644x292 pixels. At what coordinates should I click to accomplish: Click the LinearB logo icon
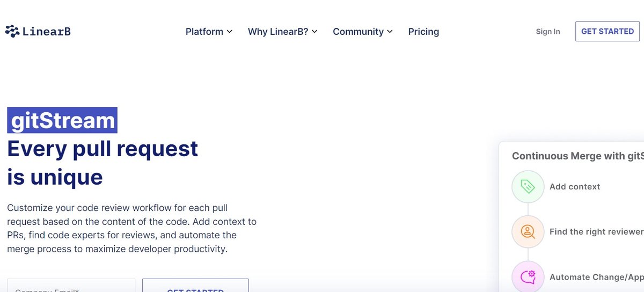pyautogui.click(x=12, y=32)
